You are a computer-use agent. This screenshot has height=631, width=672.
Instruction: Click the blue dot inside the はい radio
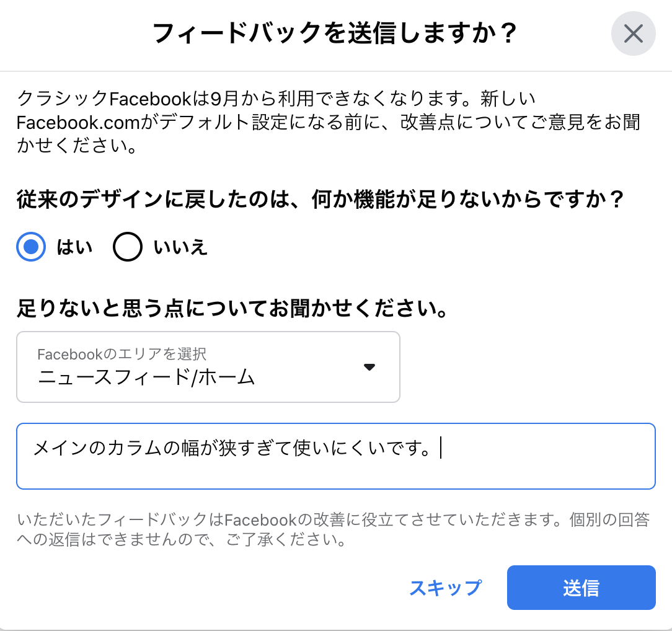pos(31,247)
